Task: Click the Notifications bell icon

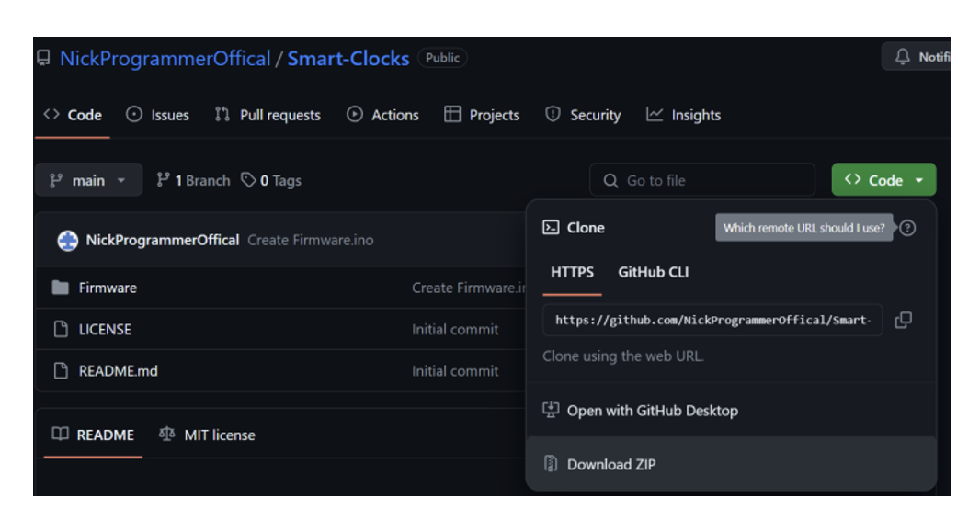Action: pyautogui.click(x=903, y=57)
